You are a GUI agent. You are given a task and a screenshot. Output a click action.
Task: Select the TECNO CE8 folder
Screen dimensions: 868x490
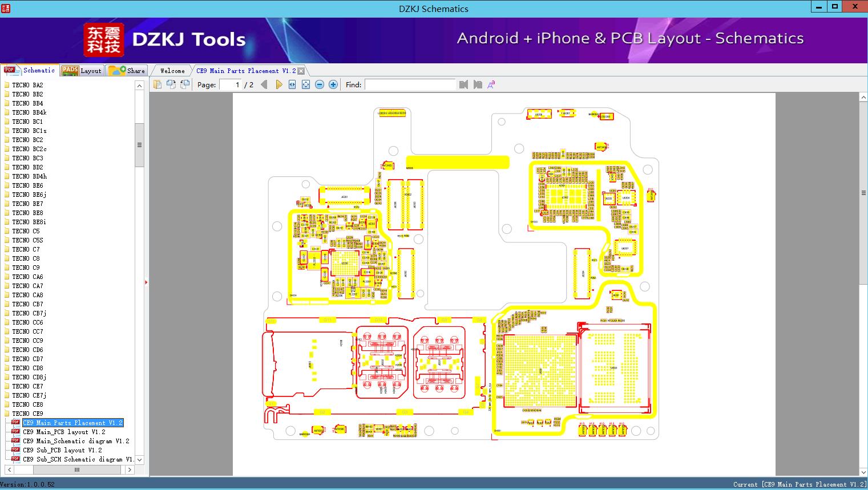pos(27,404)
